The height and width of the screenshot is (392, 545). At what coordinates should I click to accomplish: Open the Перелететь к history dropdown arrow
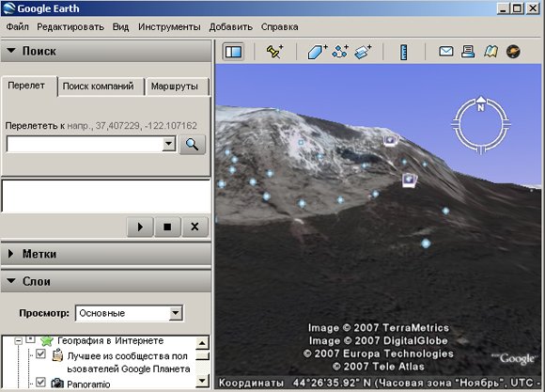[168, 144]
